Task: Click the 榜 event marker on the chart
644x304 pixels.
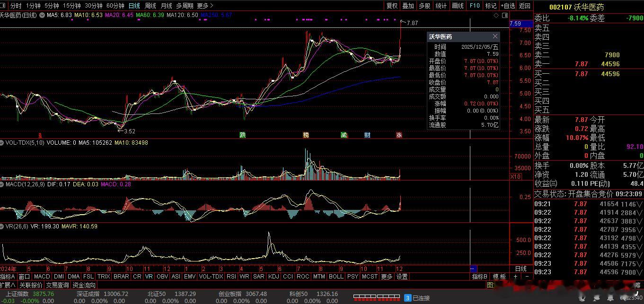Action: pyautogui.click(x=306, y=135)
